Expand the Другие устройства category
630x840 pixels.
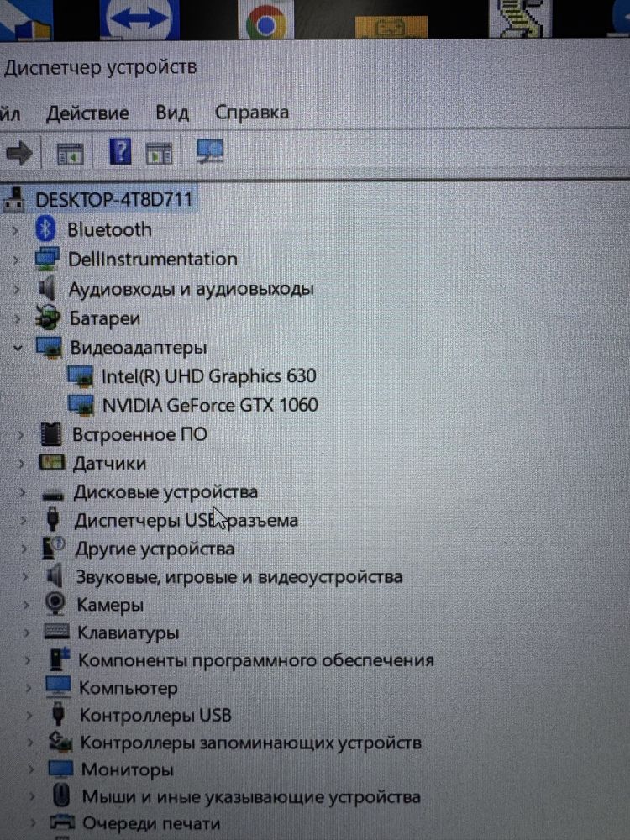(24, 549)
